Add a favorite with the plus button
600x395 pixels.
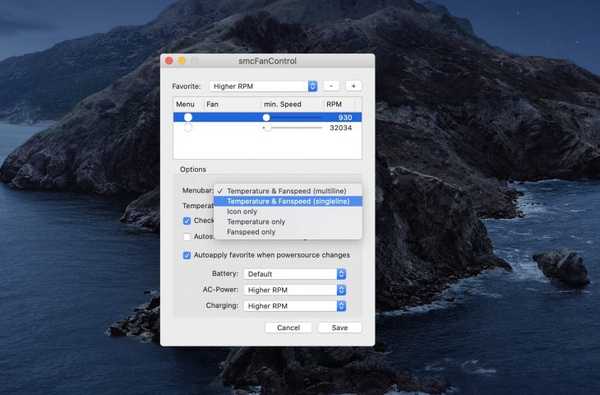pyautogui.click(x=354, y=86)
